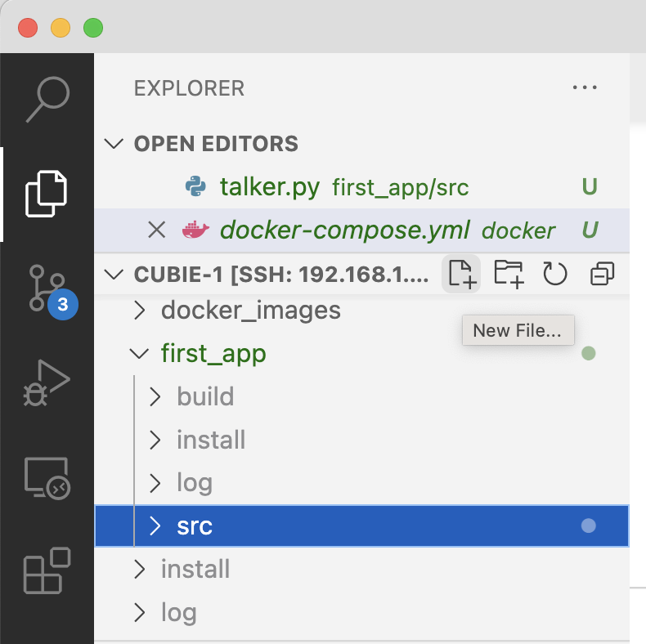The image size is (646, 644).
Task: Expand install folder inside first_app
Action: pos(155,440)
